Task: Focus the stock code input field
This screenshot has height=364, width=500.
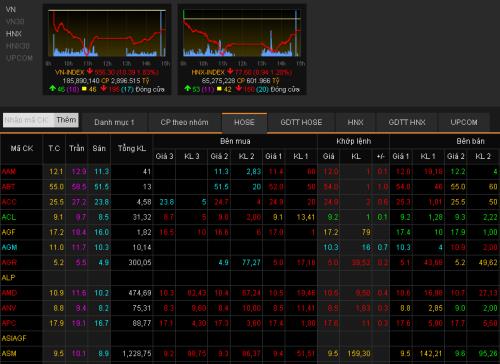Action: pos(28,120)
